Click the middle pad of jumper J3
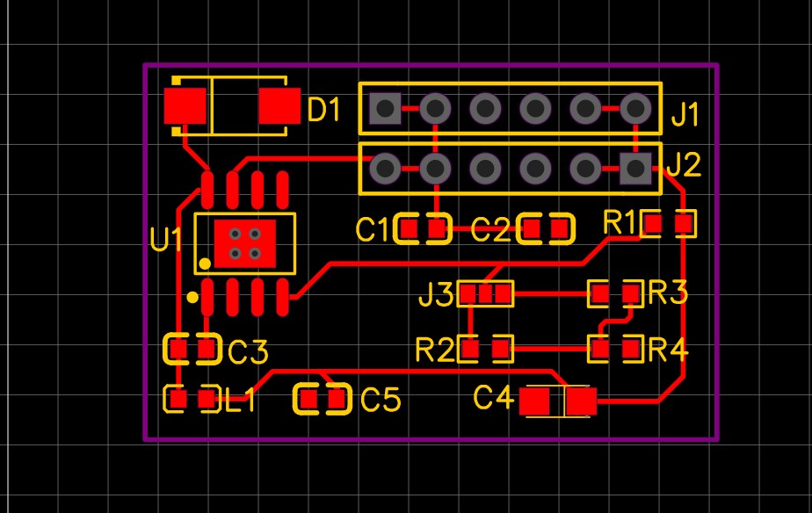812x513 pixels. 486,294
